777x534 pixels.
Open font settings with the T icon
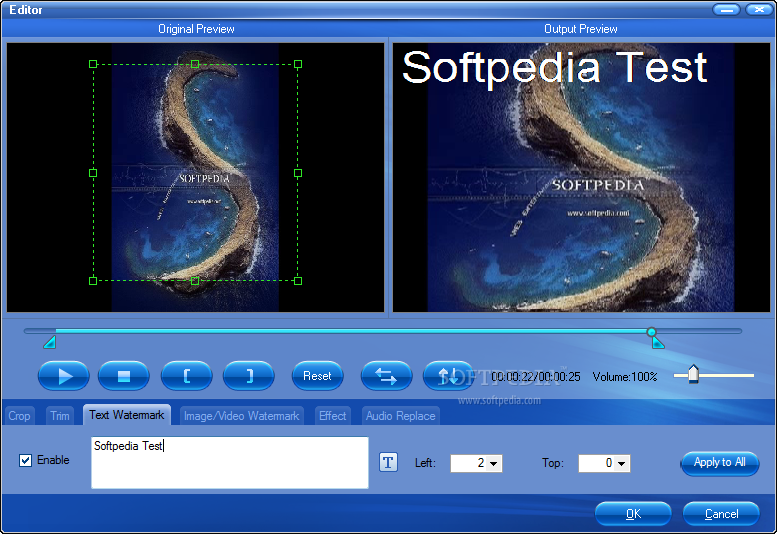point(388,462)
